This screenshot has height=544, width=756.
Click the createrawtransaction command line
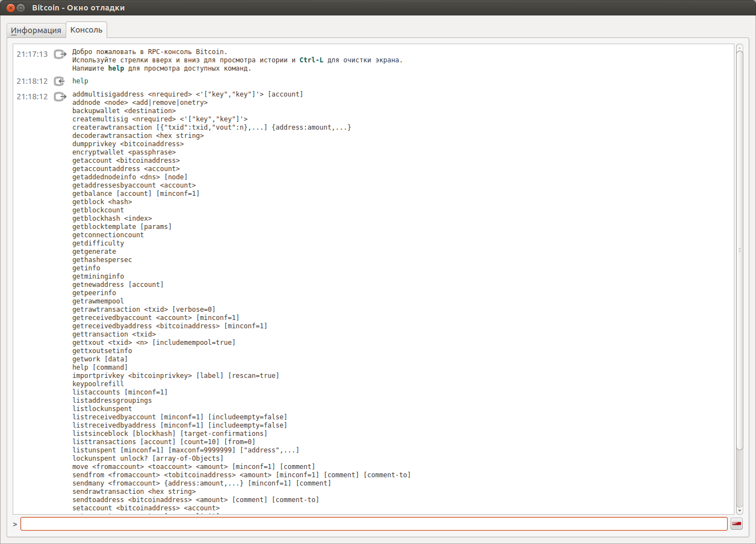212,127
